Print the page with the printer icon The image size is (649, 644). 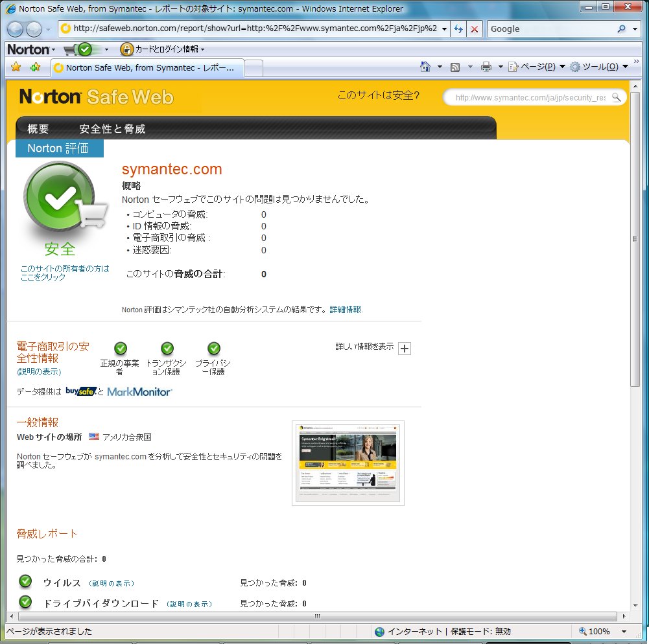486,67
